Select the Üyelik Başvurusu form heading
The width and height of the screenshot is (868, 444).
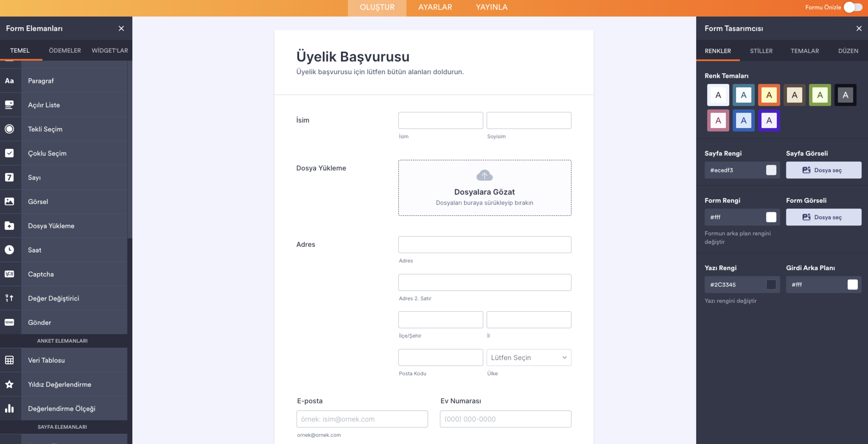353,57
